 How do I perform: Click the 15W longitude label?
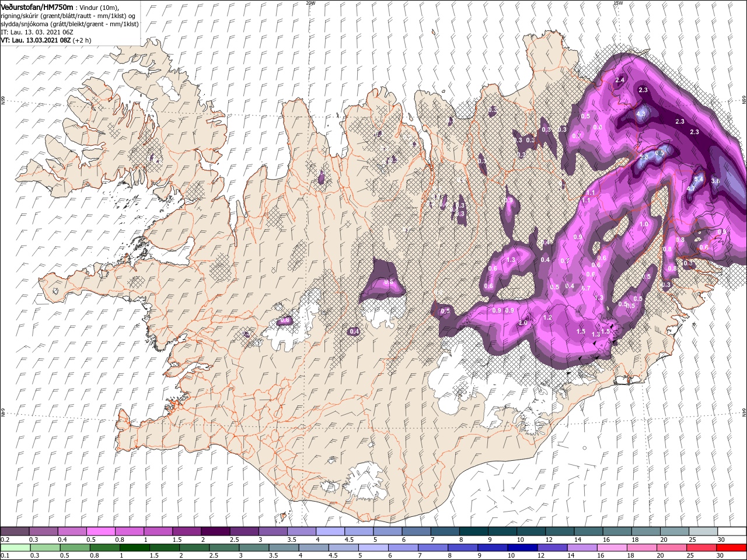[618, 3]
